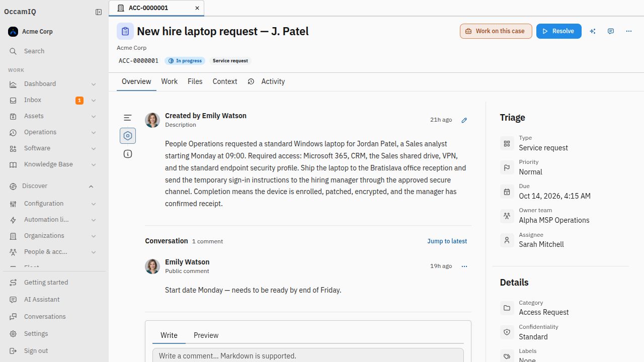Click Work on this case button
644x362 pixels.
pyautogui.click(x=496, y=31)
